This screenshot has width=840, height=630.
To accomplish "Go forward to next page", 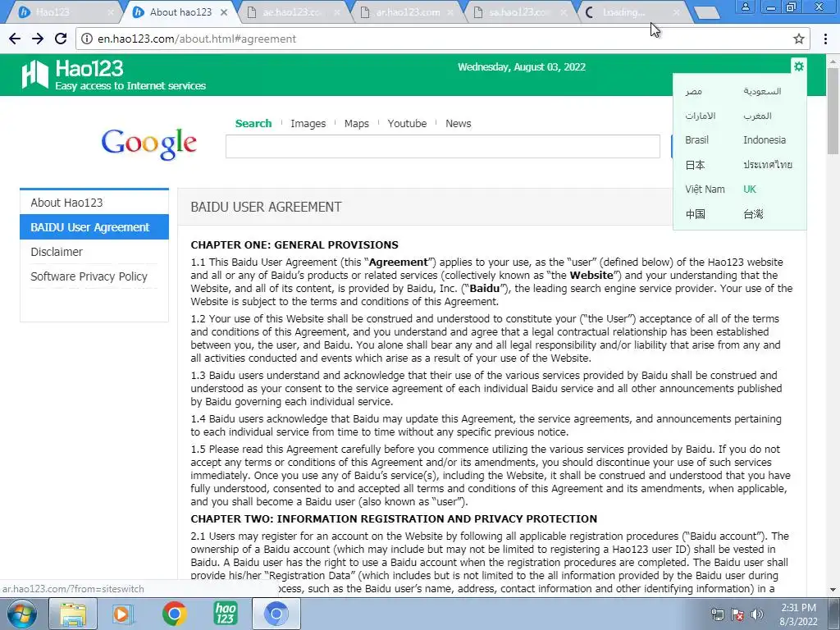I will pos(38,39).
